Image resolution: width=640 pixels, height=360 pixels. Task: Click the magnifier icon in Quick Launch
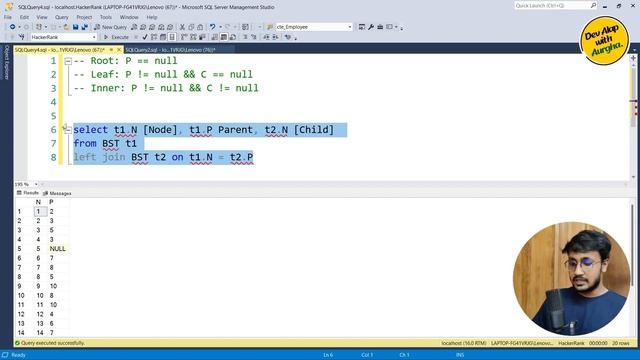coord(593,5)
